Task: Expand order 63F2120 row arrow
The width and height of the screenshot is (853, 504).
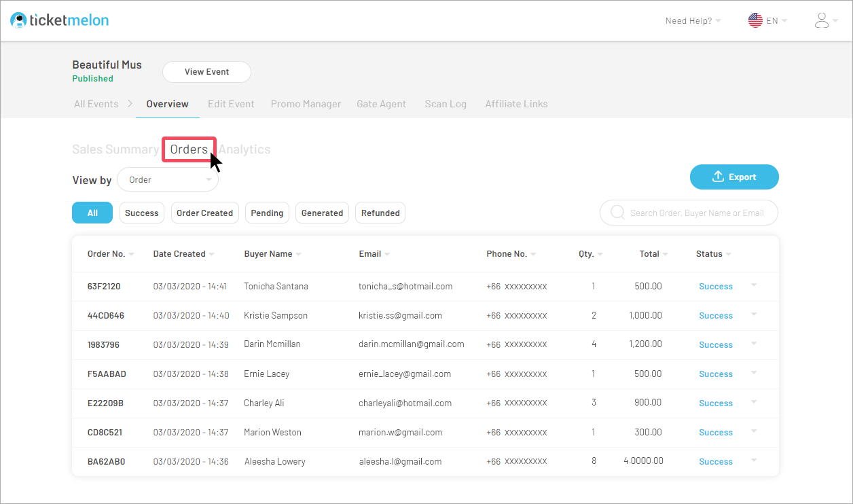Action: pyautogui.click(x=754, y=285)
